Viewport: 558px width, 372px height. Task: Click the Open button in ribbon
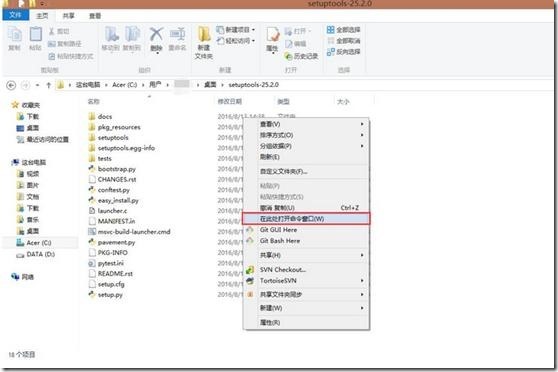coord(298,31)
